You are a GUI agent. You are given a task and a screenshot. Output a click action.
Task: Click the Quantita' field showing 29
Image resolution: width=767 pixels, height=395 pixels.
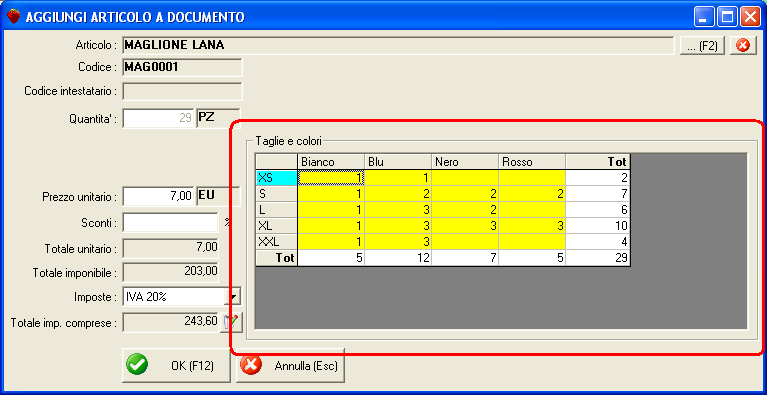158,118
